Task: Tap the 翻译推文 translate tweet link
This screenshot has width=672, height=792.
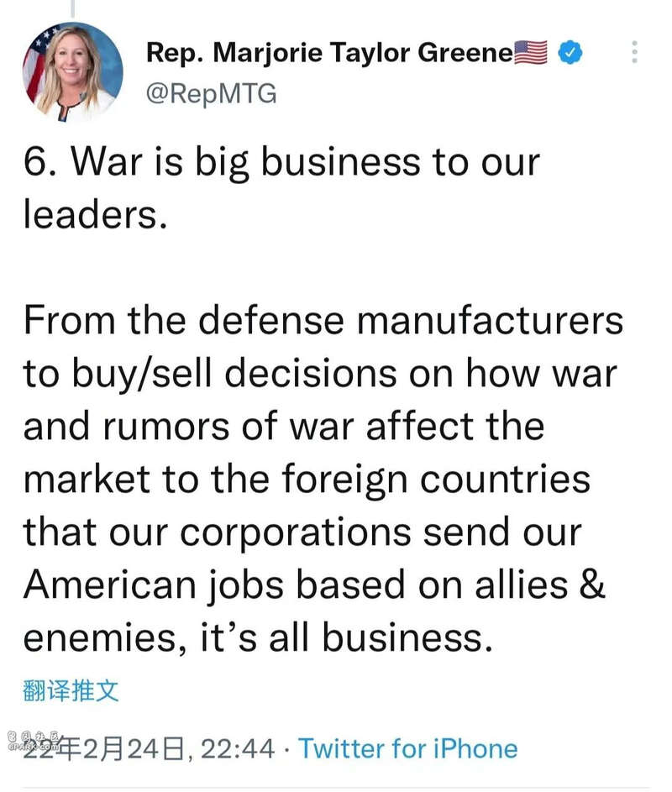Action: pyautogui.click(x=71, y=690)
